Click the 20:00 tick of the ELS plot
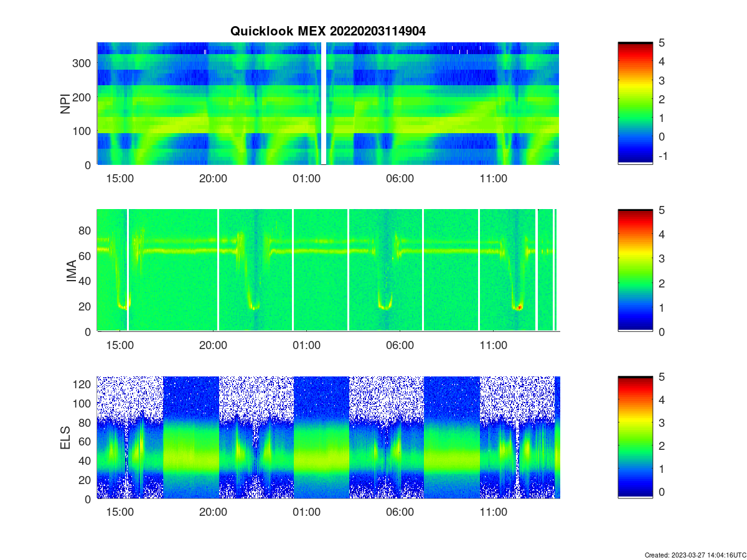Screen dimensions: 747x560 point(213,512)
